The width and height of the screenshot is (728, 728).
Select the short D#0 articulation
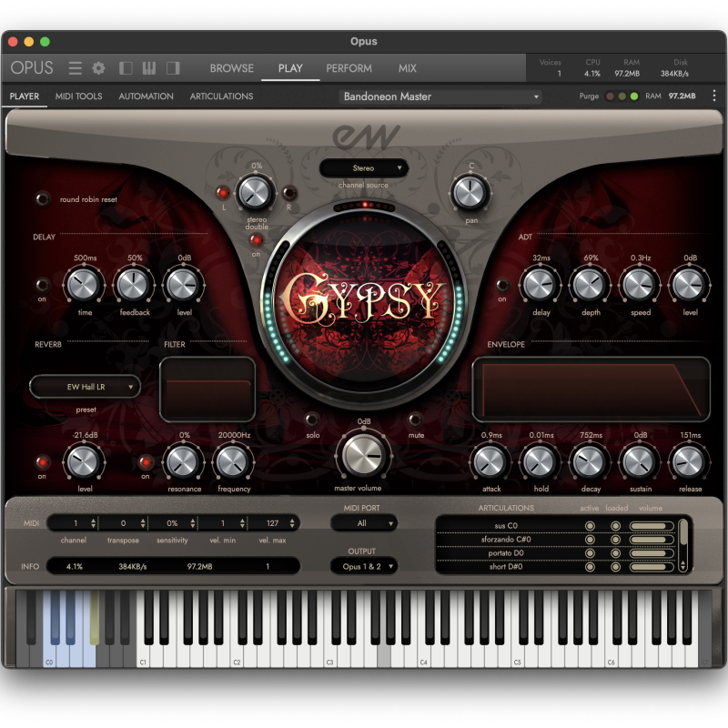pos(506,566)
